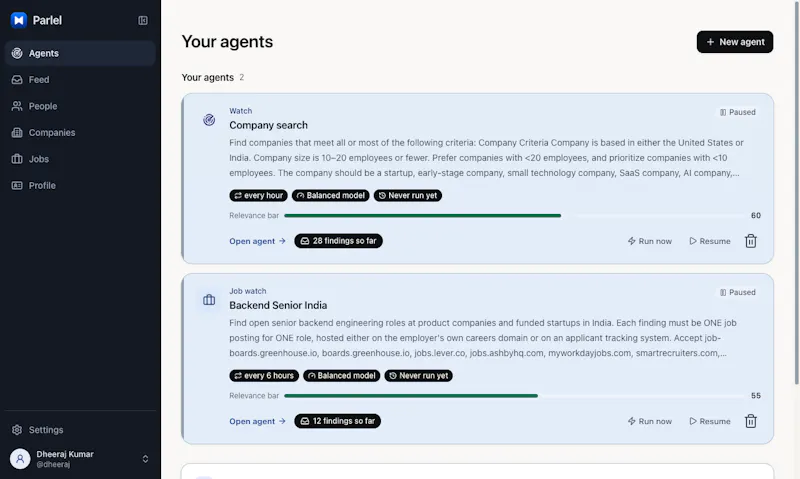Screen dimensions: 800x479
Task: Resume the paused Backend Senior India agent
Action: [x=710, y=421]
